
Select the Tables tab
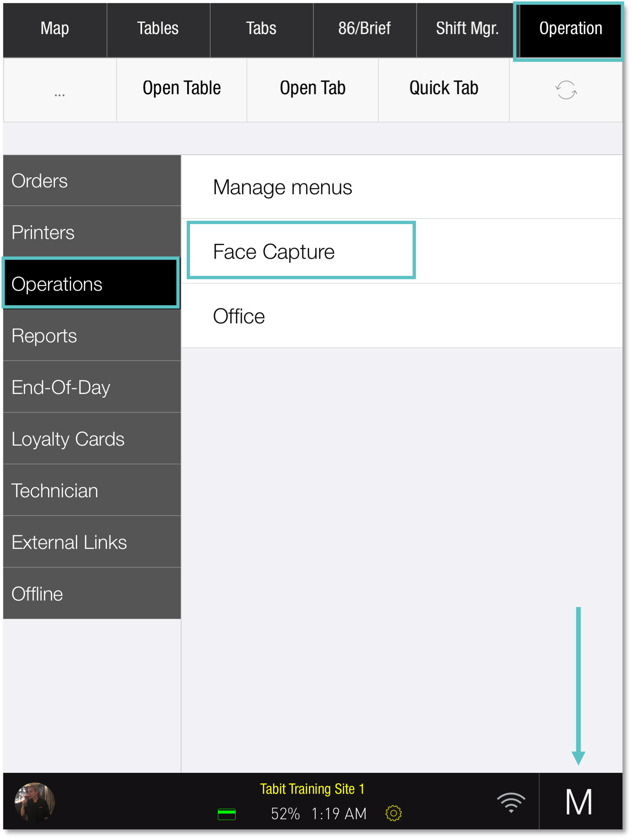(x=158, y=28)
